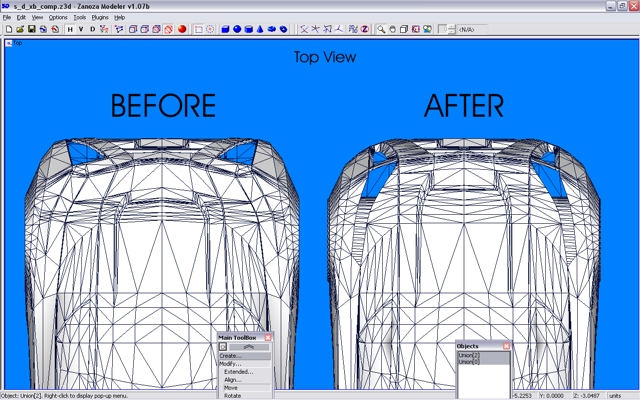Select Union[2] in the Objects list
640x400 pixels.
pos(468,354)
